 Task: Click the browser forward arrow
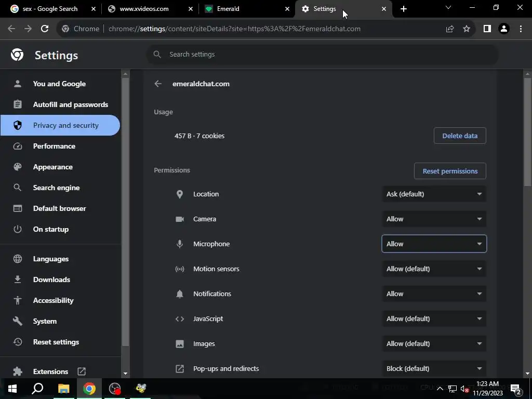point(28,29)
